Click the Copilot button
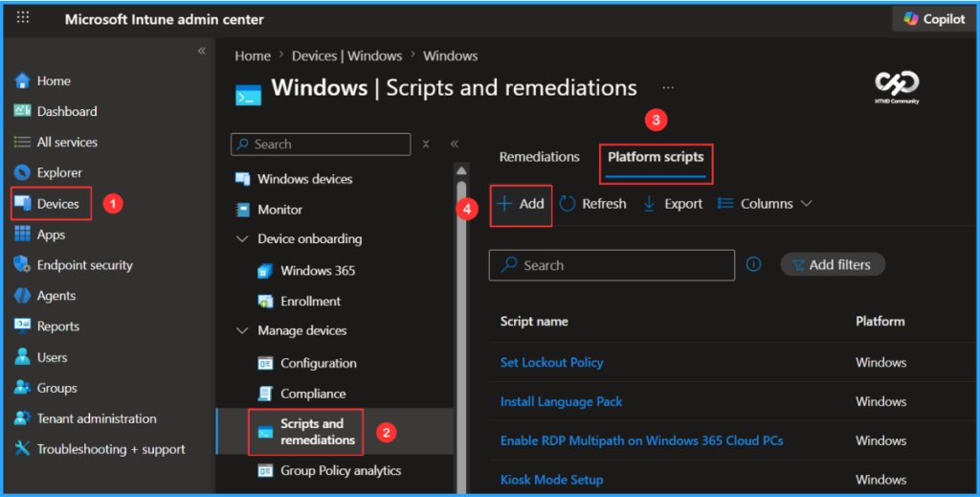The width and height of the screenshot is (980, 497). coord(934,19)
